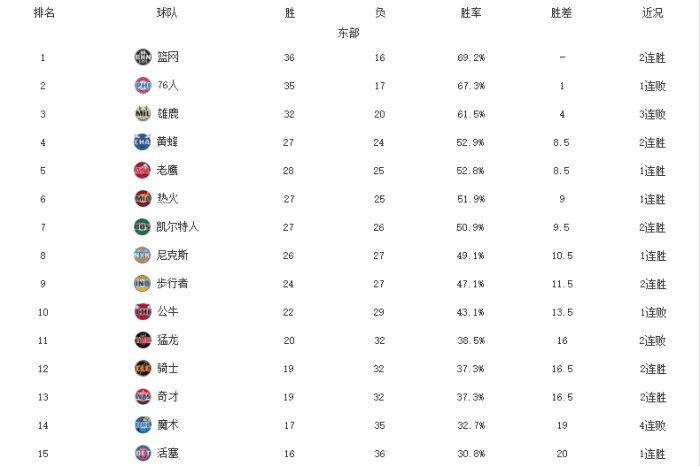
Task: Click the 近况 column header
Action: point(652,13)
